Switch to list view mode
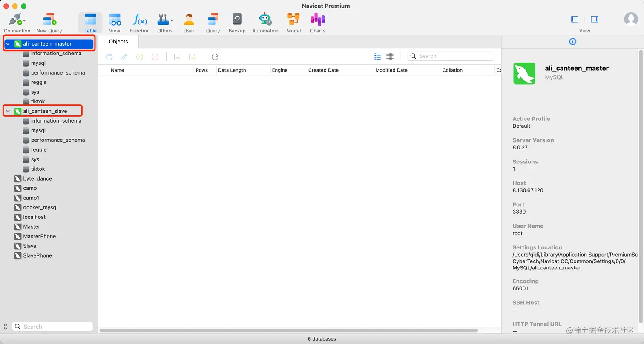Image resolution: width=644 pixels, height=344 pixels. pos(377,56)
